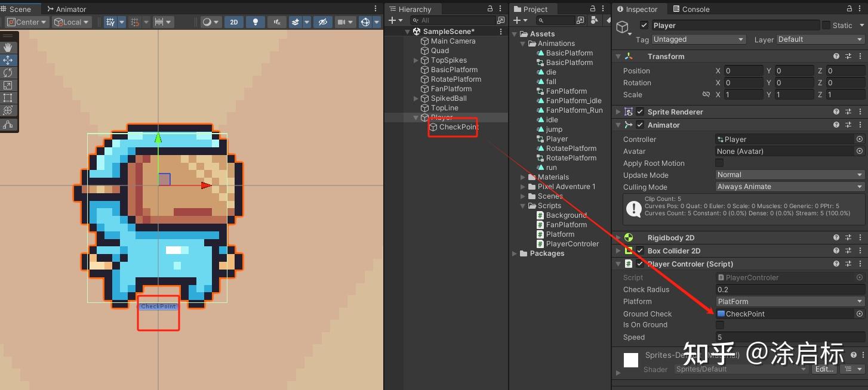Toggle 2D view mode

(234, 22)
